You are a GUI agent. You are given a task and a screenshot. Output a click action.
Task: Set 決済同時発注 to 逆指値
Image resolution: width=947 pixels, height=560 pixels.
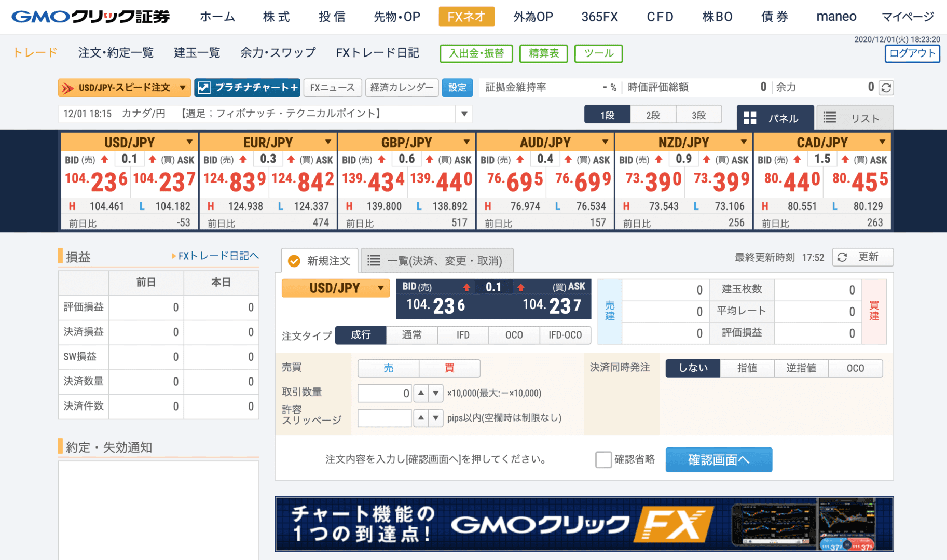pos(801,368)
